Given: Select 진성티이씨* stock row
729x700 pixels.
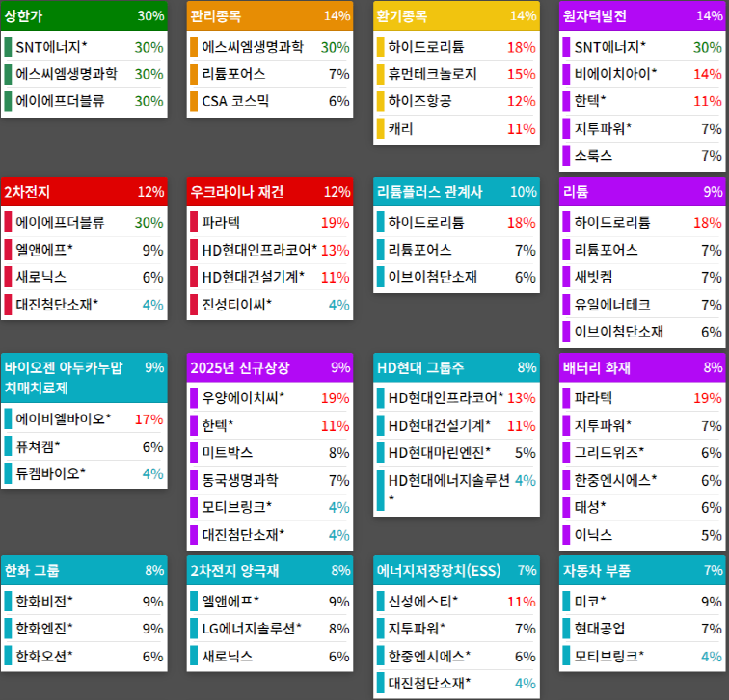Looking at the screenshot, I should pos(270,305).
